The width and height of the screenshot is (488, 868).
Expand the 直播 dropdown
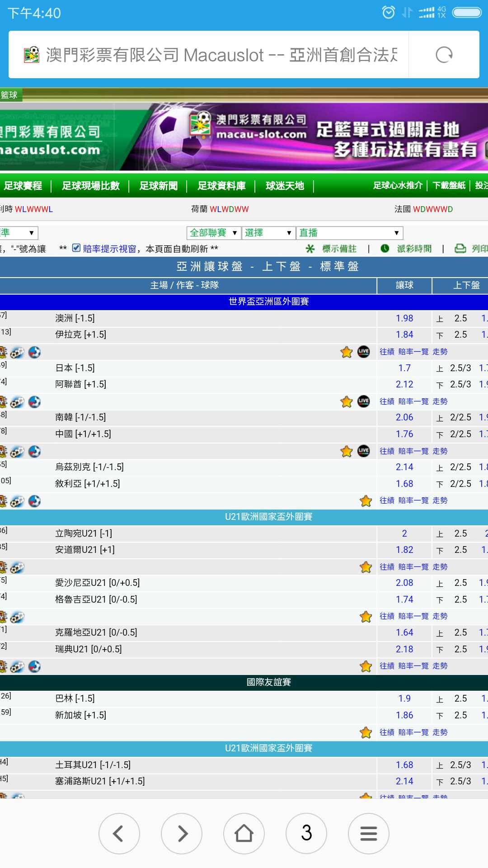(349, 233)
